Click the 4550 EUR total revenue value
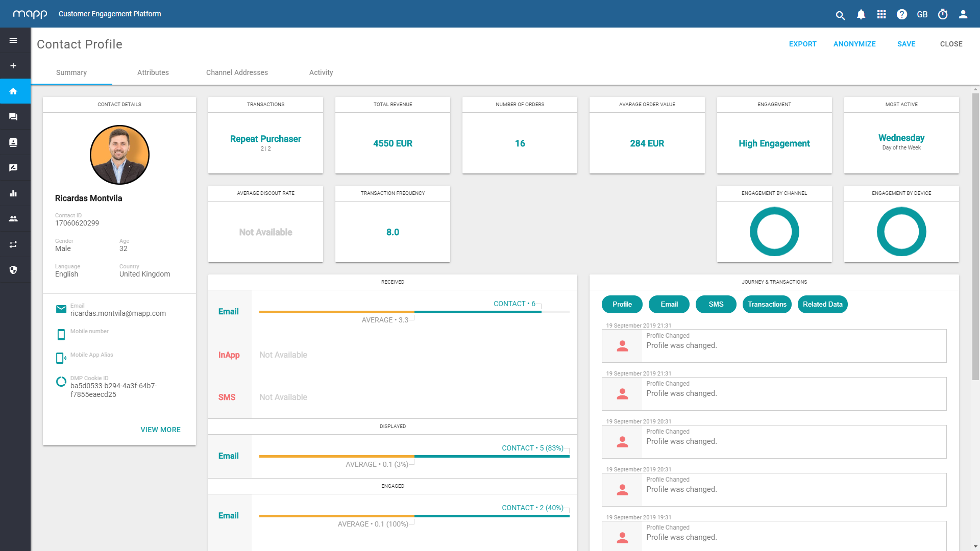This screenshot has width=980, height=551. click(393, 143)
